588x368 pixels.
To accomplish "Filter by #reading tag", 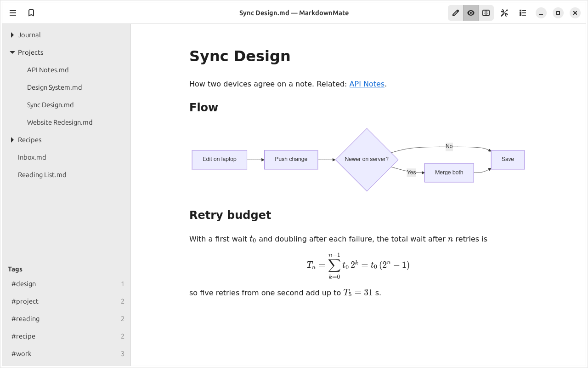I will tap(67, 319).
